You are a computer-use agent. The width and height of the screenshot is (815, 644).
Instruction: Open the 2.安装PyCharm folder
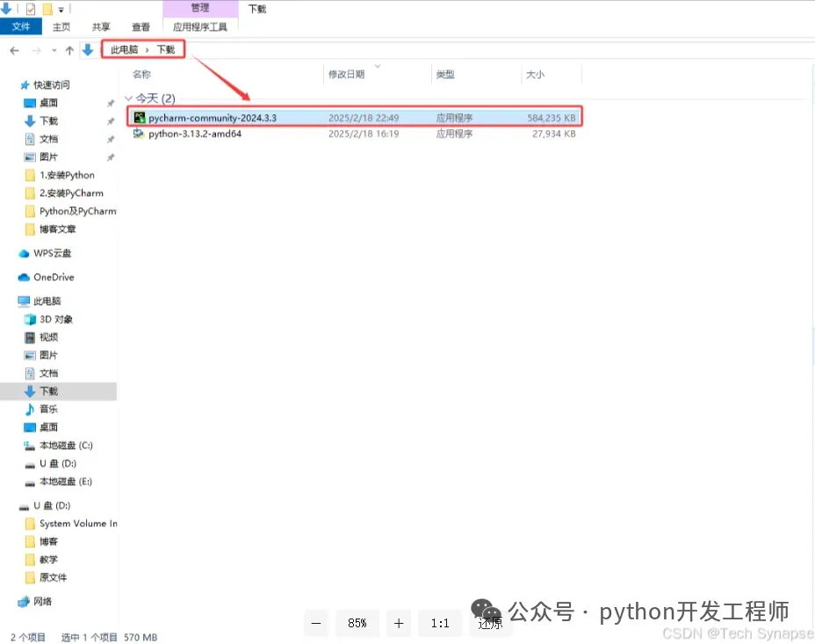(x=71, y=192)
